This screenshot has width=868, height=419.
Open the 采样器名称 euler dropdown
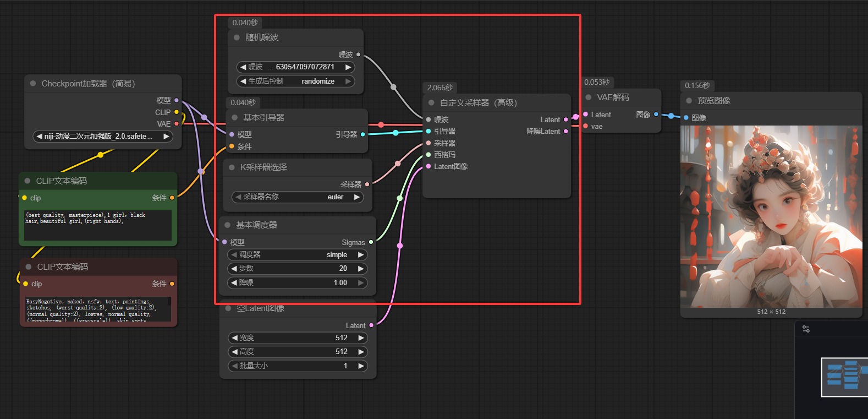click(x=298, y=197)
